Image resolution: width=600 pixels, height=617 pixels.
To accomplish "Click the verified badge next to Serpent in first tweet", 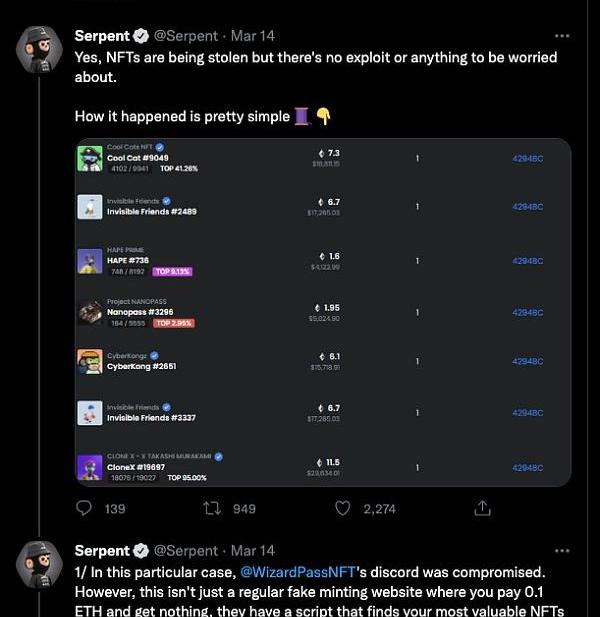I will click(141, 36).
